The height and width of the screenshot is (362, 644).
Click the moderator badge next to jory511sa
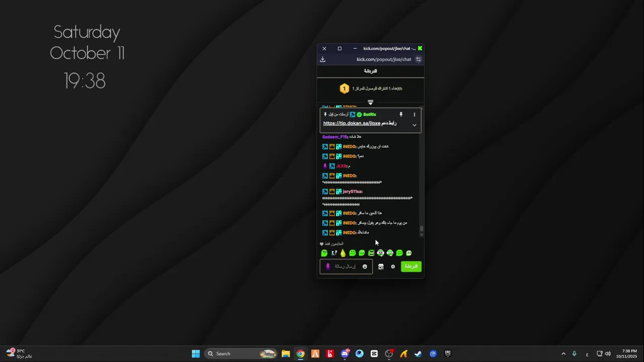[x=325, y=192]
